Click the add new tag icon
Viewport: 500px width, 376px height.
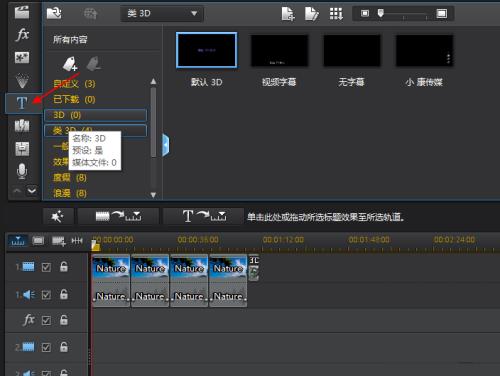click(70, 63)
